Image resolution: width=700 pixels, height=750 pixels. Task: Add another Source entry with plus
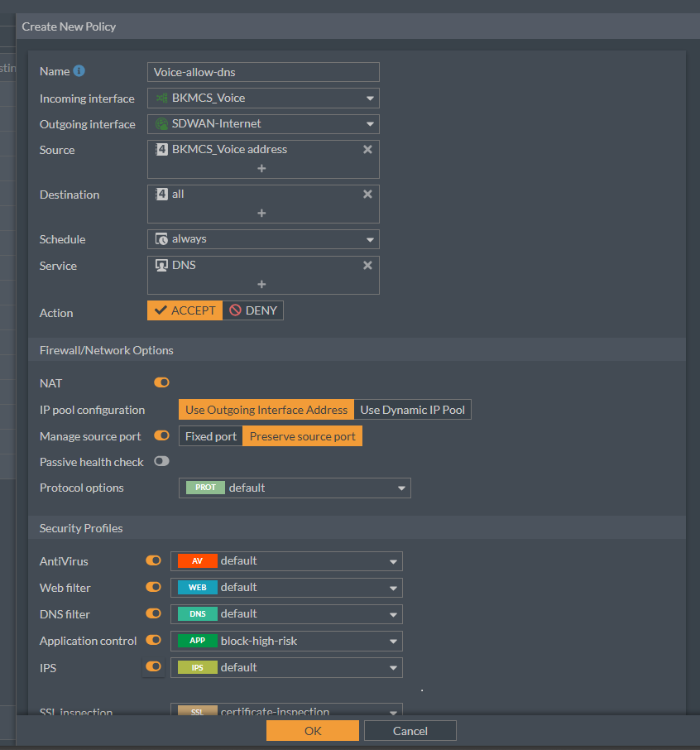(x=261, y=168)
